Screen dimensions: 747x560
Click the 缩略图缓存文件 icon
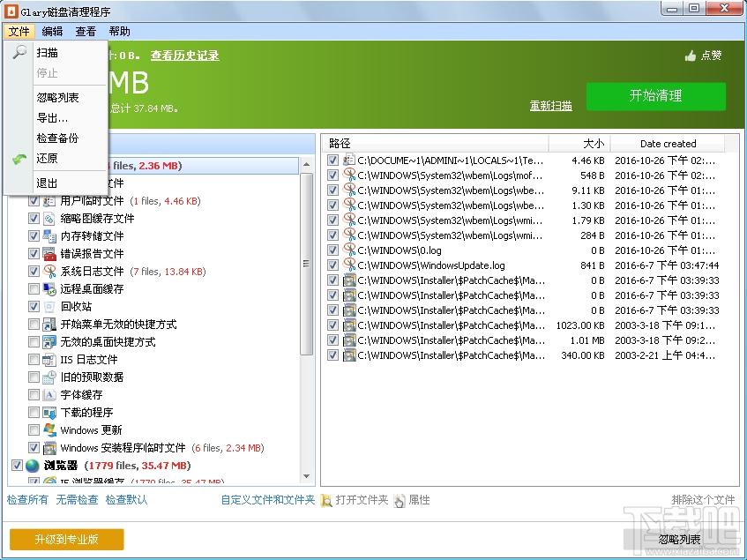49,219
